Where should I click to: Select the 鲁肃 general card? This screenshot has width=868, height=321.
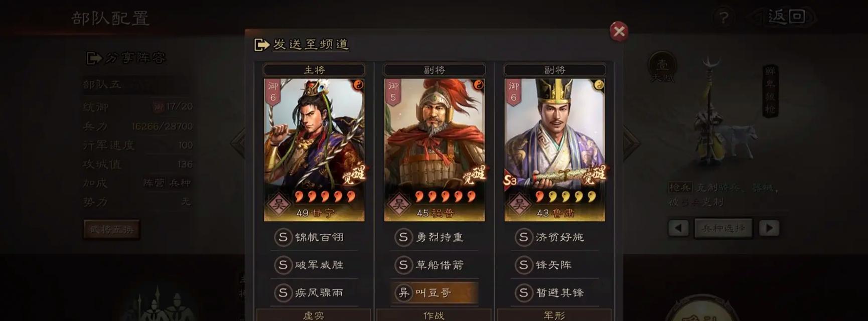coord(554,149)
